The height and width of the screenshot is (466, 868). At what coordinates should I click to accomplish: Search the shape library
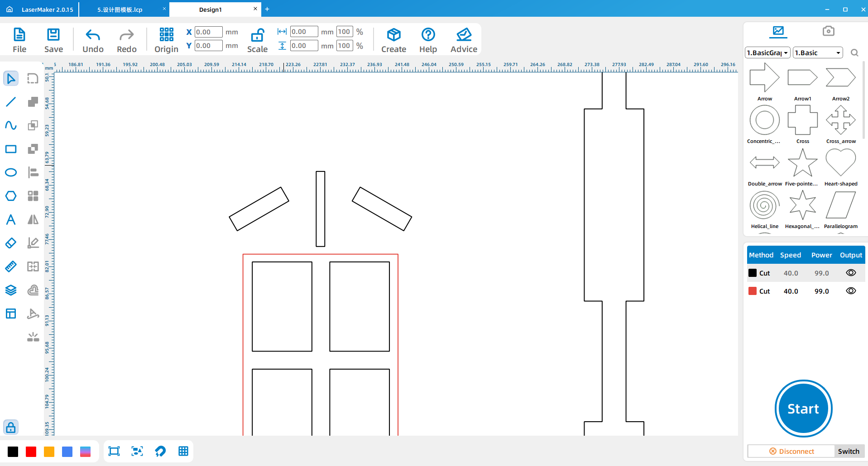(x=854, y=53)
